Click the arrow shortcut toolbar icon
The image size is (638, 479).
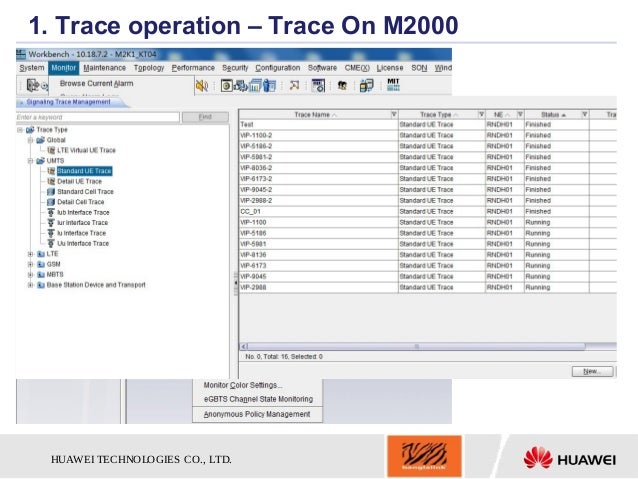pos(294,85)
